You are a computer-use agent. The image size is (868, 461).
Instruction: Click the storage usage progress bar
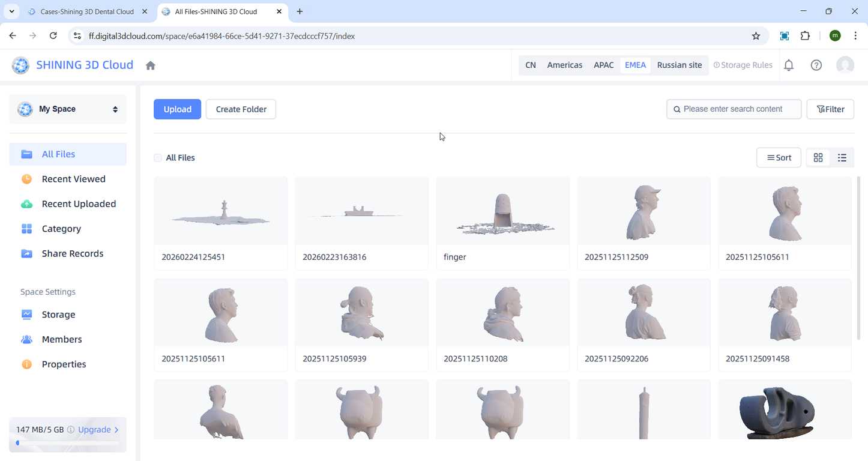tap(68, 443)
